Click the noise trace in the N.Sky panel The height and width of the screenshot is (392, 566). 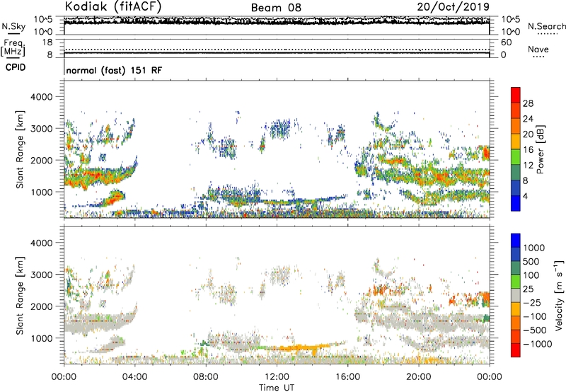[277, 21]
